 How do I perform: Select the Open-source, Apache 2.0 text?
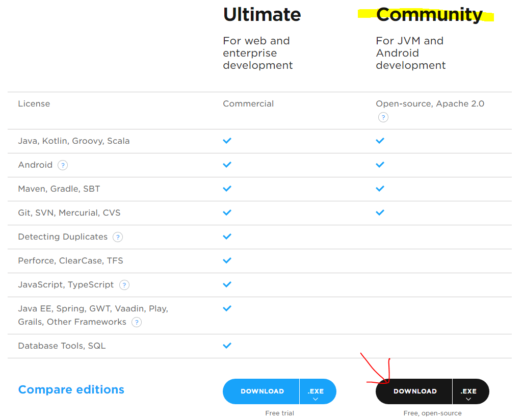(430, 104)
